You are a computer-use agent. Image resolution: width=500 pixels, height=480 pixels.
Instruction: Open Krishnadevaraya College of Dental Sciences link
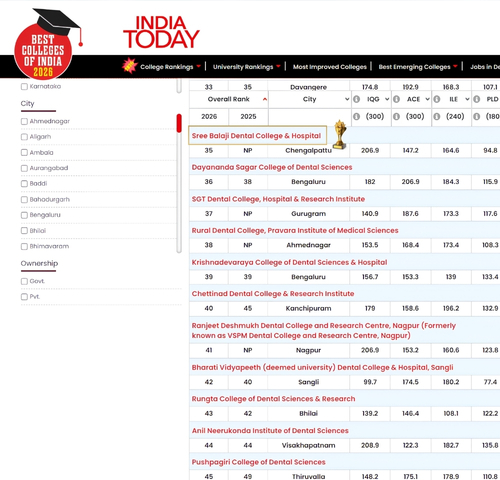coord(289,262)
